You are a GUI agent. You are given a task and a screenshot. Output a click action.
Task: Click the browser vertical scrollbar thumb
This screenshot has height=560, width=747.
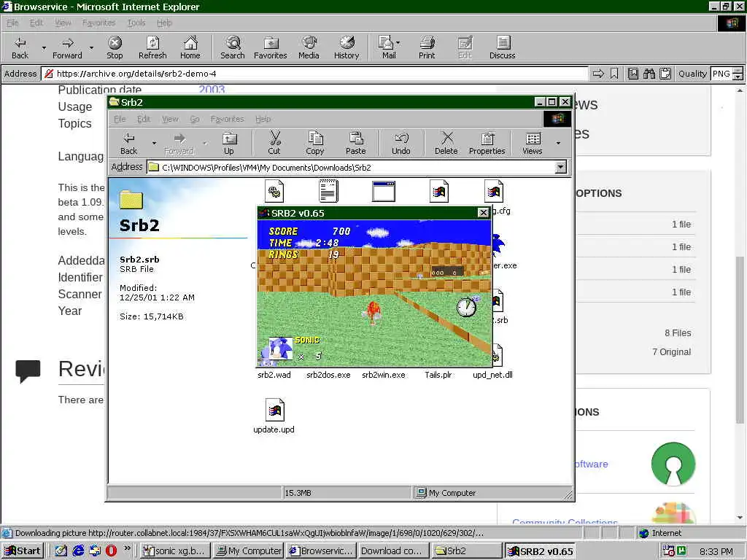click(x=740, y=339)
